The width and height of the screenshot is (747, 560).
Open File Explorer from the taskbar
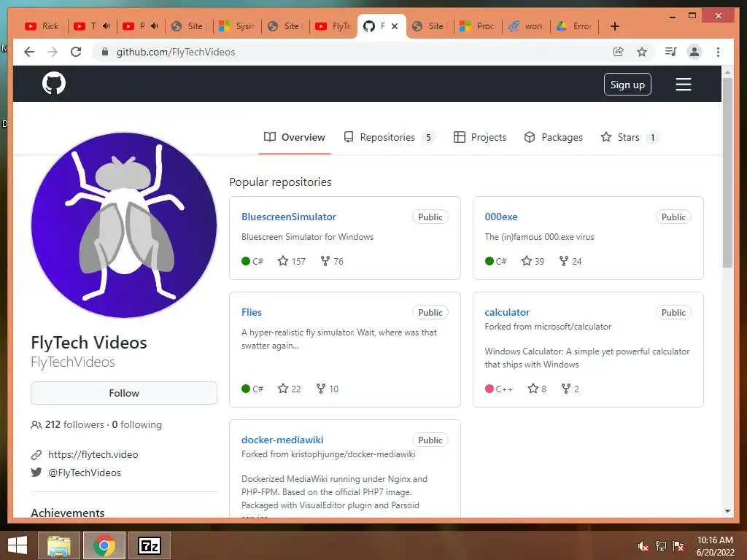[58, 545]
